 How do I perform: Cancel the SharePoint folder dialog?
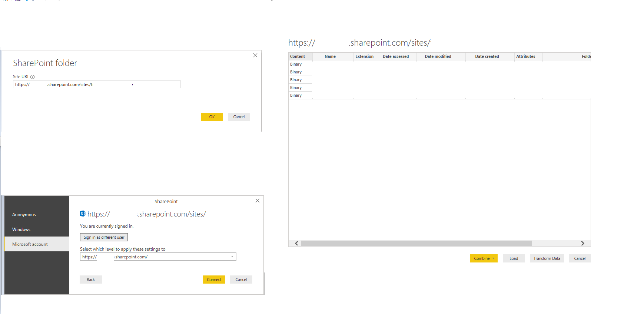coord(239,117)
